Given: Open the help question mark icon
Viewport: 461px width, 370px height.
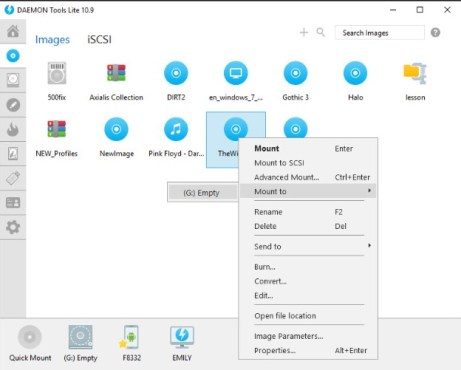Looking at the screenshot, I should point(435,33).
